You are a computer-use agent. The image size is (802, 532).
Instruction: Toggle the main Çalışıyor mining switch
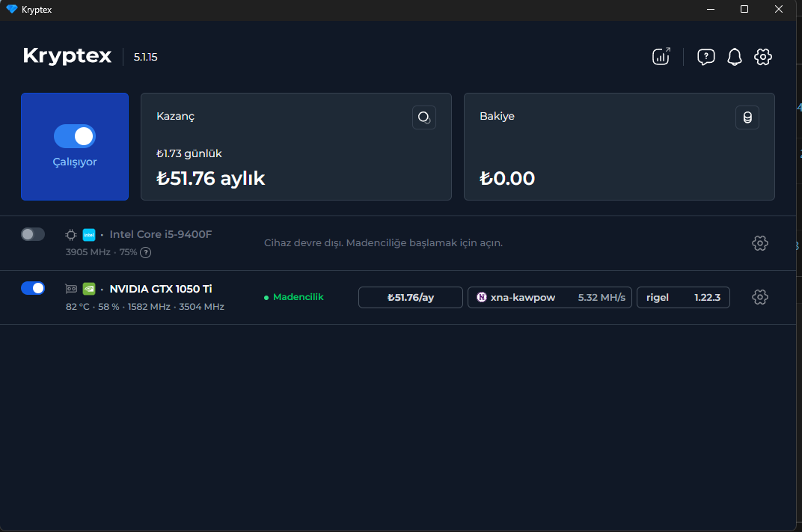click(75, 136)
